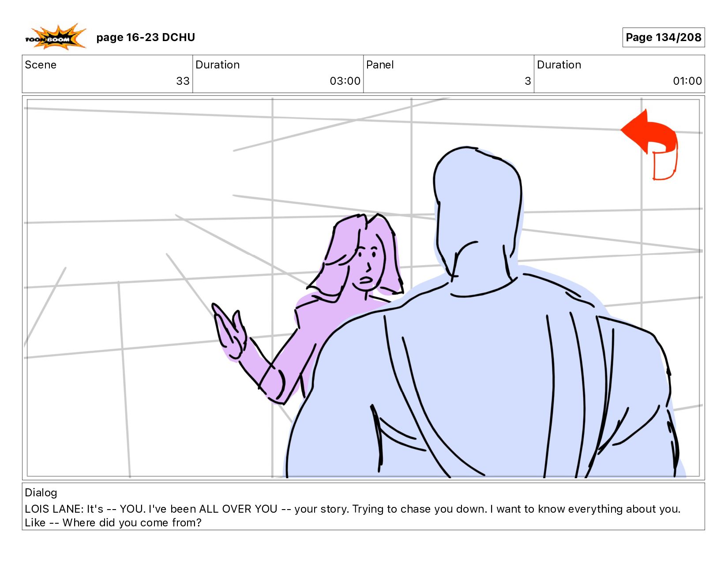Click the title 'page 16-23 DCHU'
728x563 pixels.
point(146,38)
